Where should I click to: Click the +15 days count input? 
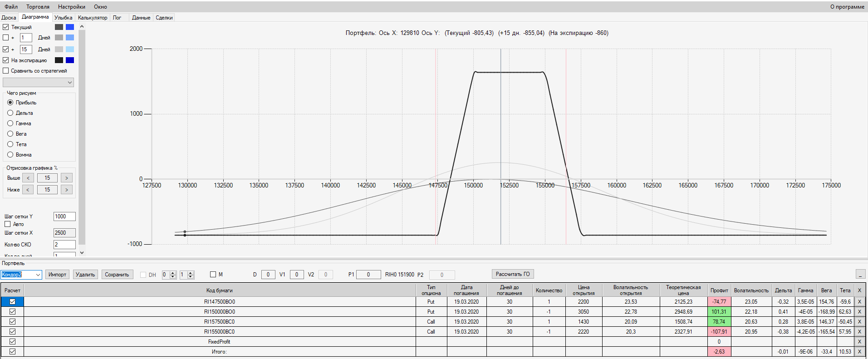tap(26, 49)
